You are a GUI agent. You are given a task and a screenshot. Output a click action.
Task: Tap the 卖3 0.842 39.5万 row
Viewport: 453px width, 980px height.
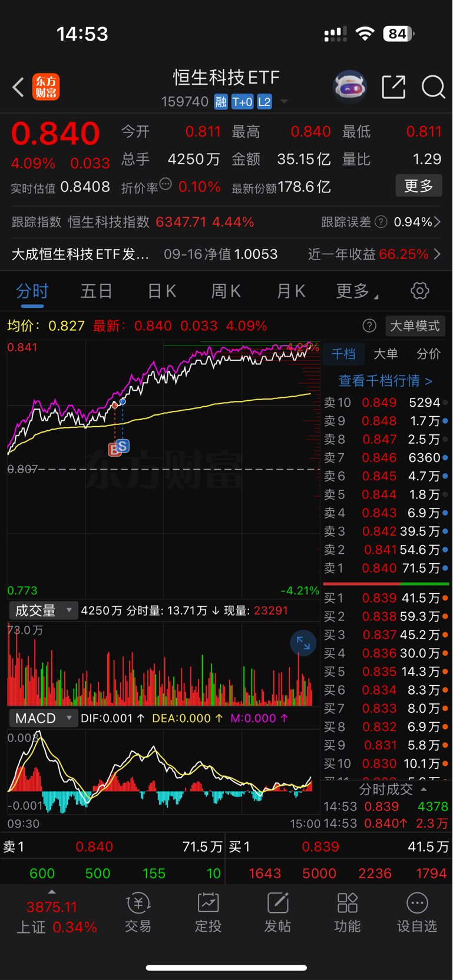pos(386,531)
